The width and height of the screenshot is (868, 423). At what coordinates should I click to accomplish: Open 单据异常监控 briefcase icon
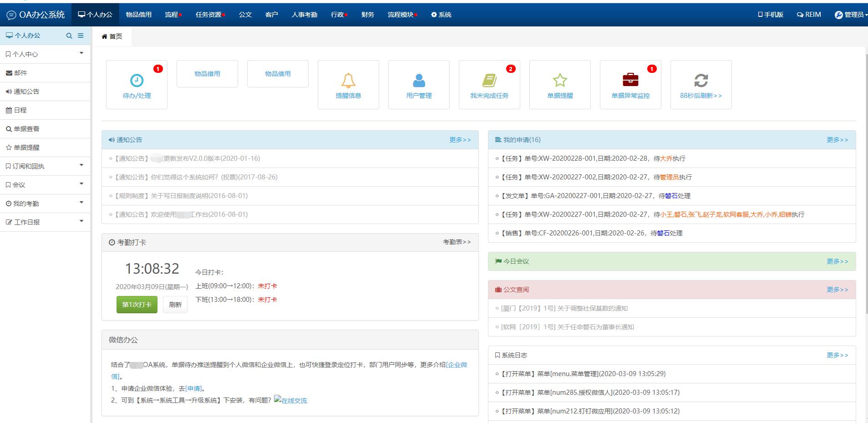click(x=630, y=80)
